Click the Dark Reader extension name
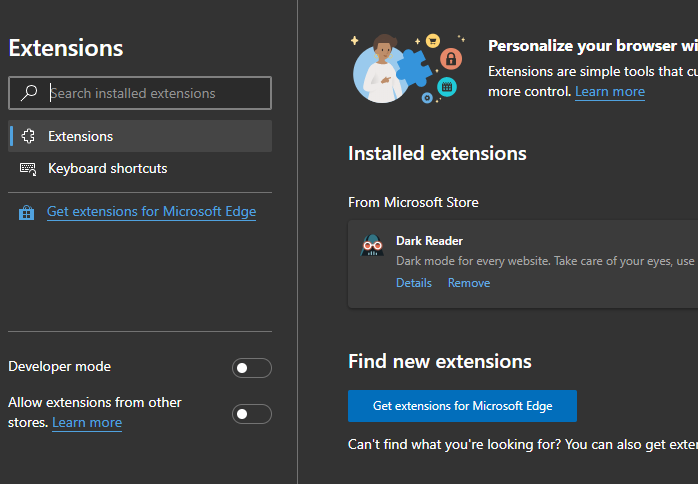 (x=429, y=241)
